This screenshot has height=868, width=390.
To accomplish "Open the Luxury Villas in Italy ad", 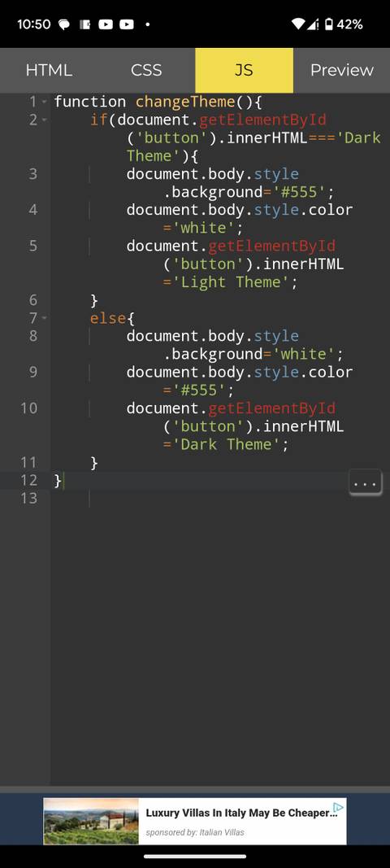I will [241, 813].
